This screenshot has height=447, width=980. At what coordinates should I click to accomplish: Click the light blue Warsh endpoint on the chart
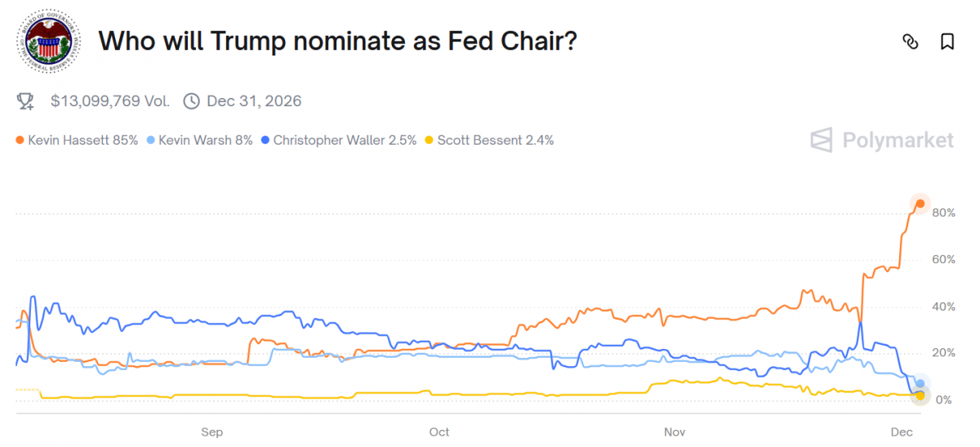coord(920,383)
